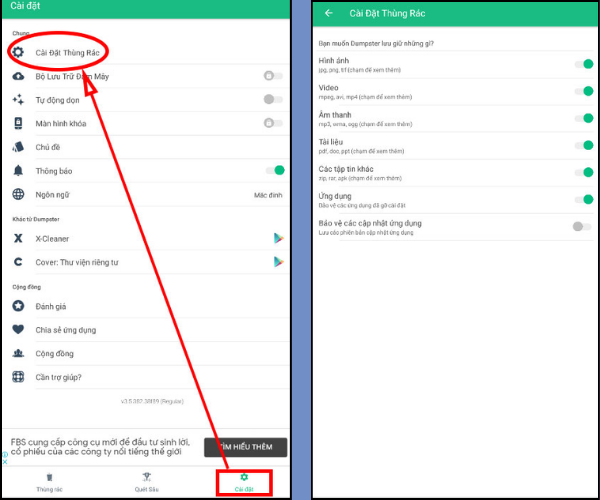Click the cloud storage icon
The width and height of the screenshot is (600, 500).
tap(18, 76)
